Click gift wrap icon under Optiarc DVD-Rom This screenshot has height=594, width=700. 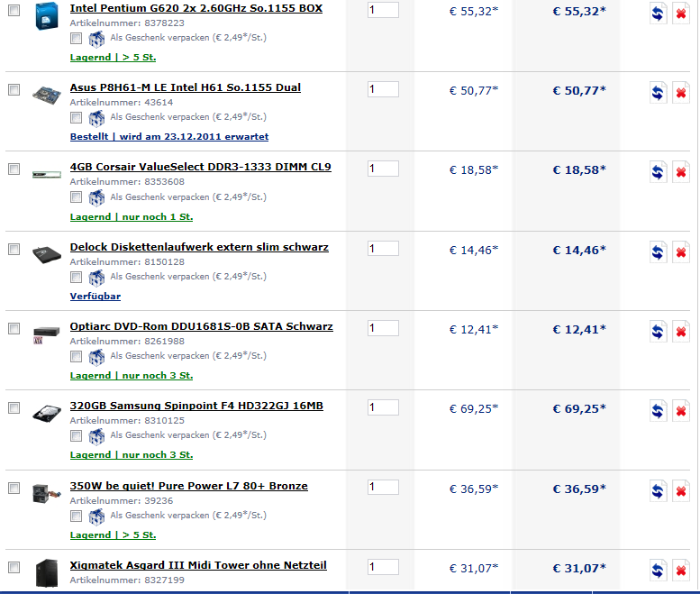click(x=96, y=357)
